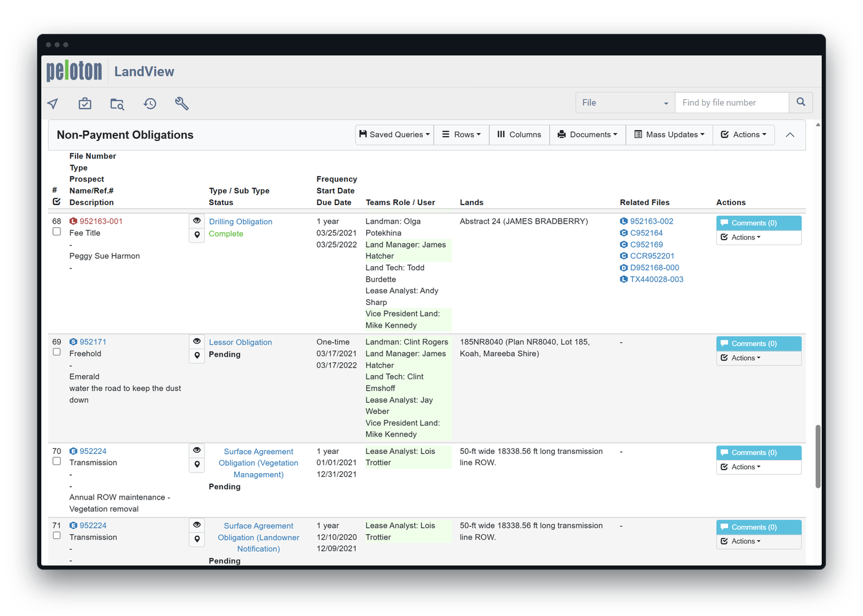This screenshot has height=616, width=863.
Task: Click the map pin icon for row 68
Action: (197, 235)
